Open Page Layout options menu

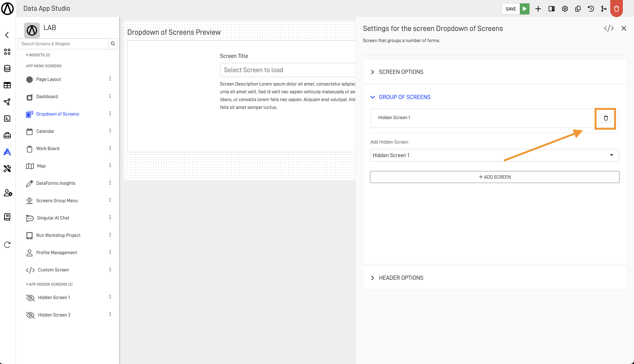pyautogui.click(x=110, y=79)
